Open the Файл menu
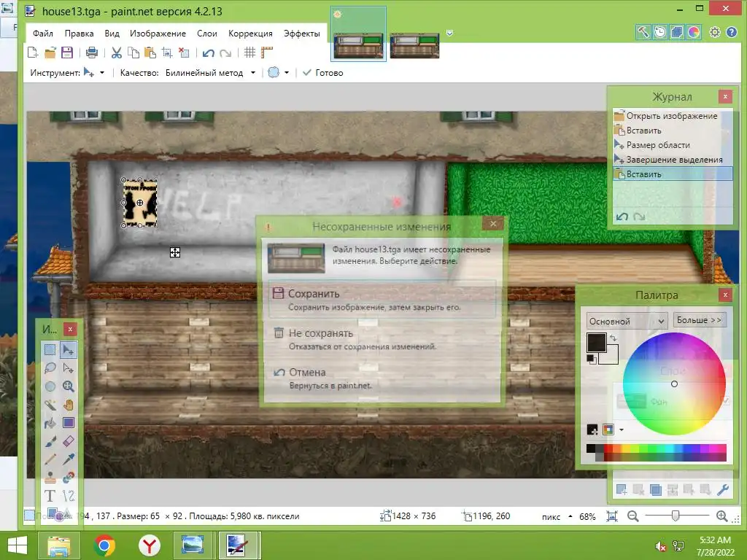 [x=43, y=34]
